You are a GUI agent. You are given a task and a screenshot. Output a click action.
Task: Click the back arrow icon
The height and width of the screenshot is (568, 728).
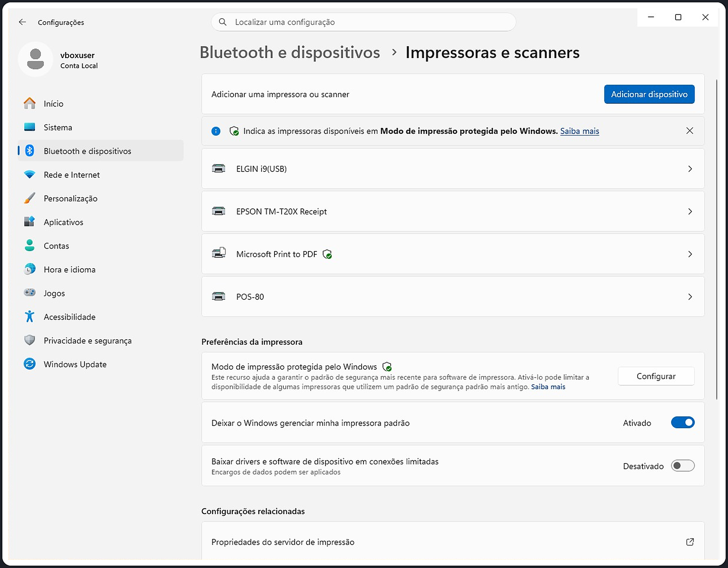[x=22, y=22]
